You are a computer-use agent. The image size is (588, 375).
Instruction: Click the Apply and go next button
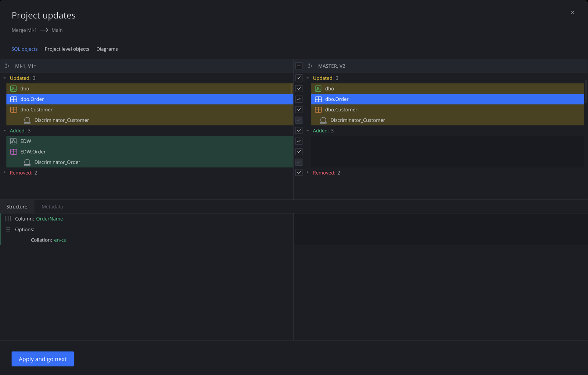(x=43, y=359)
